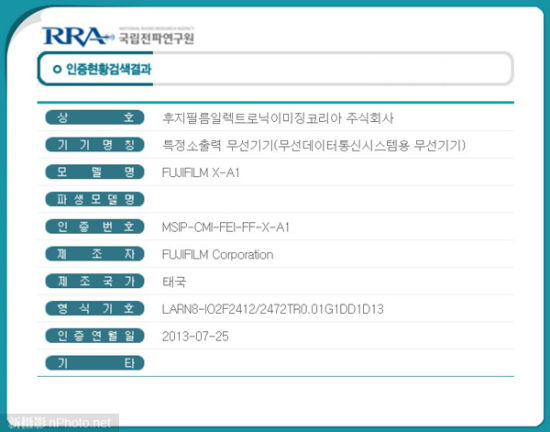
Task: Click the 인증연월일 label badge
Action: 95,336
